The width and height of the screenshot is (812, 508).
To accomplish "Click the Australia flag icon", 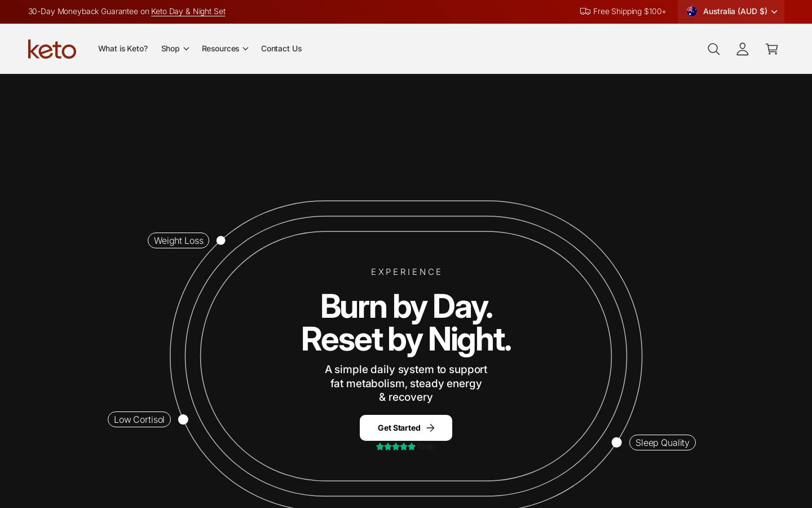I will click(692, 11).
